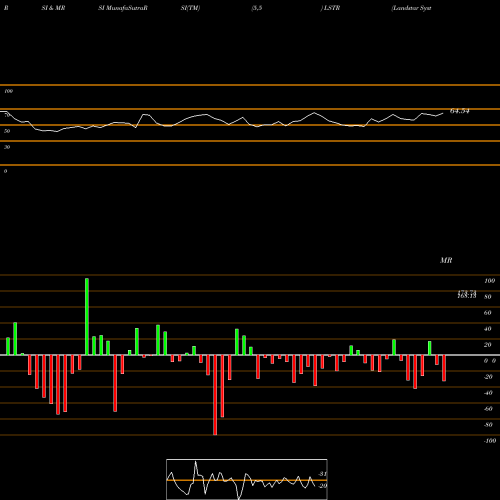Click the tallest green MR histogram bar
The width and height of the screenshot is (500, 500).
pyautogui.click(x=87, y=317)
